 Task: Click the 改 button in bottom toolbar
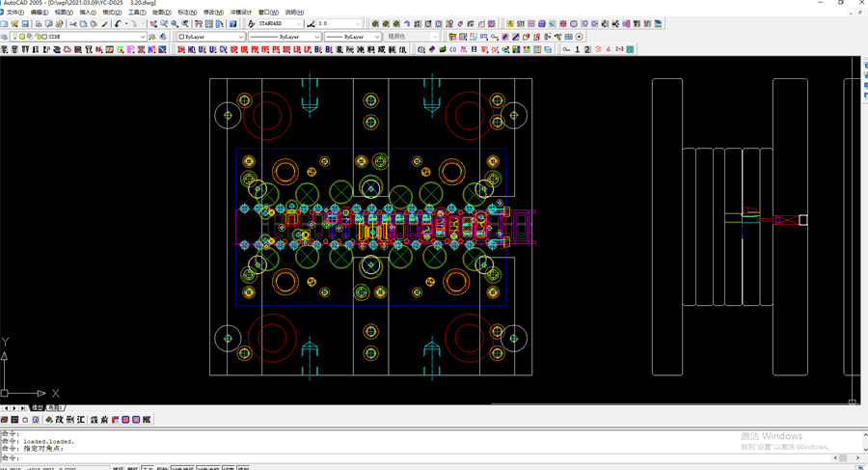pyautogui.click(x=60, y=420)
